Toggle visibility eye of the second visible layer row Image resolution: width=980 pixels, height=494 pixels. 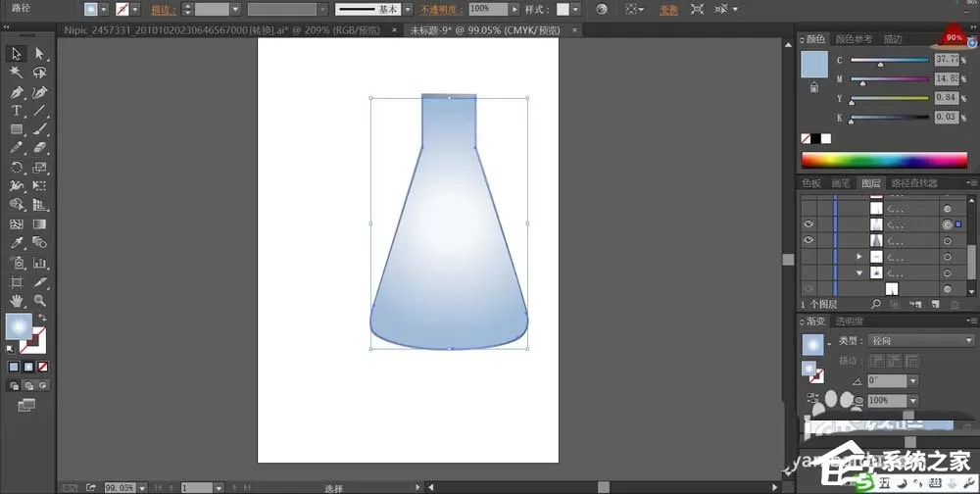pyautogui.click(x=808, y=240)
